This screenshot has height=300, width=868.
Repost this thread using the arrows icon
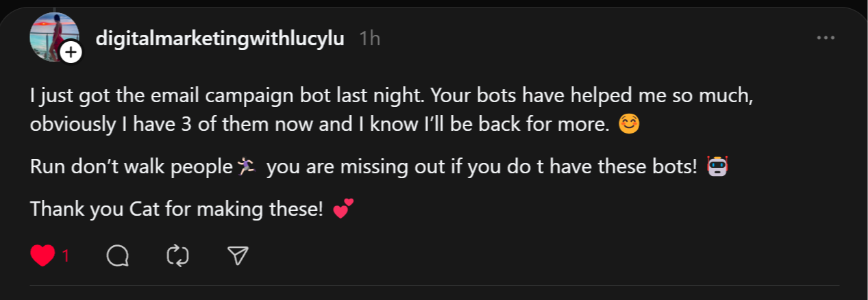pyautogui.click(x=178, y=255)
